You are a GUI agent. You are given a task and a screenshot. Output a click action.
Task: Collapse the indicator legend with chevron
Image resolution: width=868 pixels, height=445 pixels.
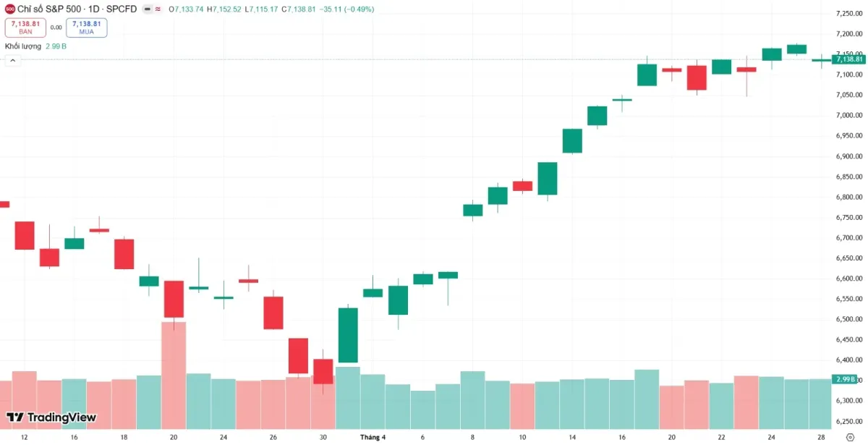(12, 61)
